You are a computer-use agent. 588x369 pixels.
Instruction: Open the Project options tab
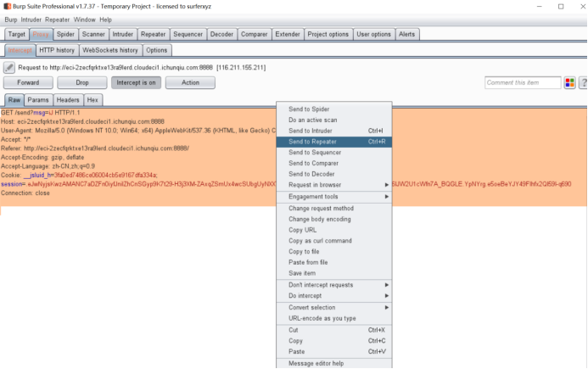tap(328, 34)
